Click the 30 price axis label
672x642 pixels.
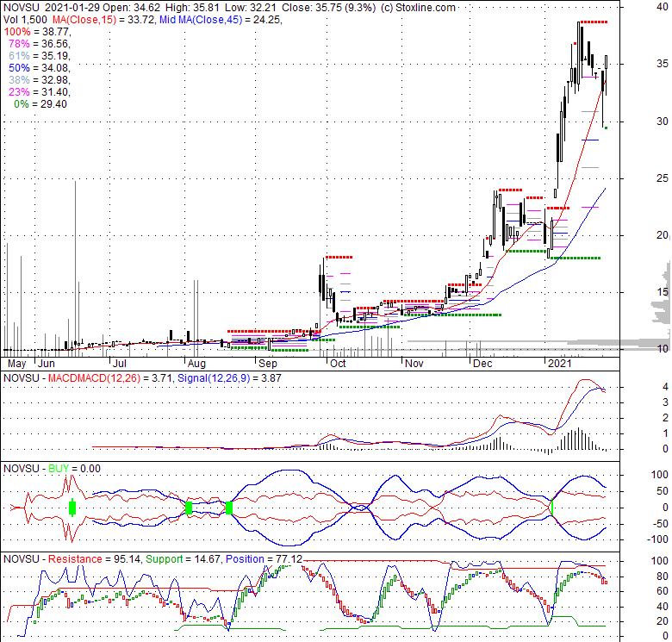pos(663,122)
